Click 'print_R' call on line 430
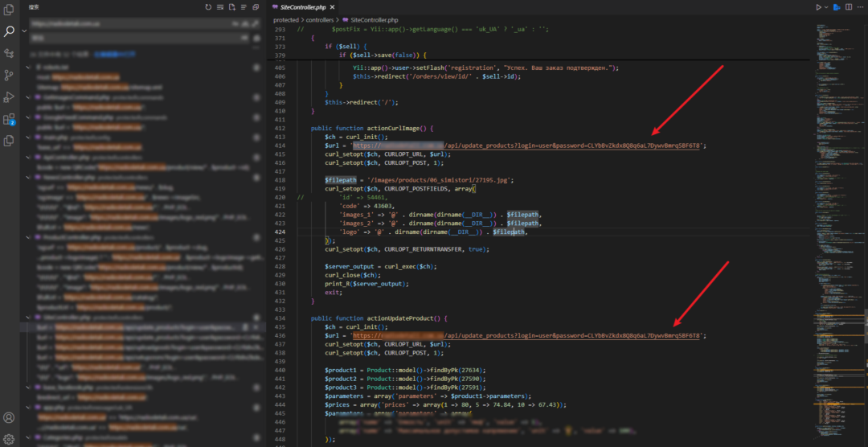 point(337,284)
